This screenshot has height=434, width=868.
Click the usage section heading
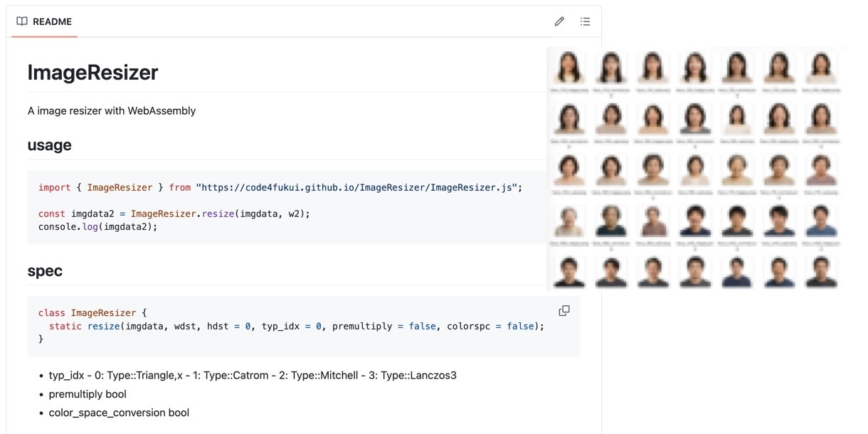(49, 145)
